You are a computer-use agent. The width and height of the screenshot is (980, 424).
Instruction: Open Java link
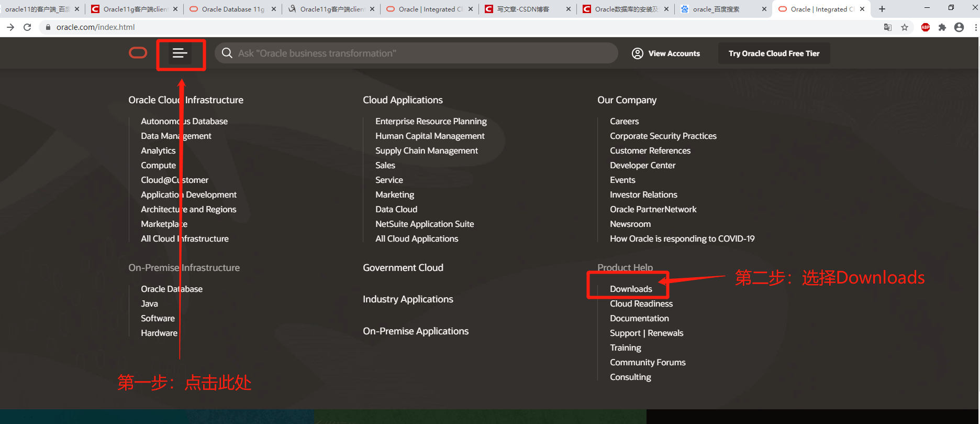point(149,303)
